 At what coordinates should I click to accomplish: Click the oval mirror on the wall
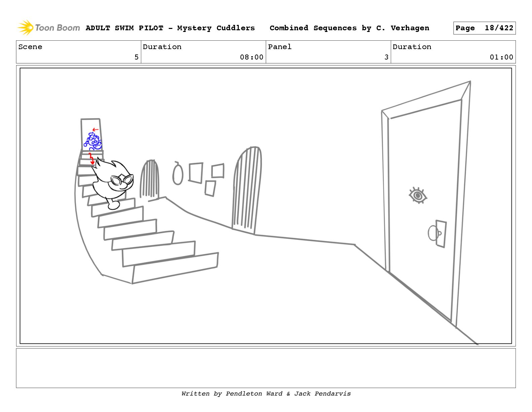(178, 173)
